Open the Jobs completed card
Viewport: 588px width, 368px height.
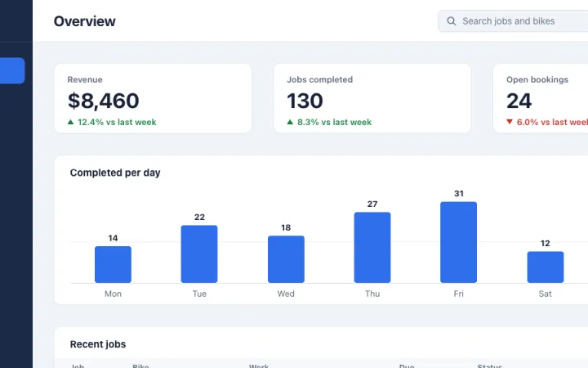pos(372,98)
